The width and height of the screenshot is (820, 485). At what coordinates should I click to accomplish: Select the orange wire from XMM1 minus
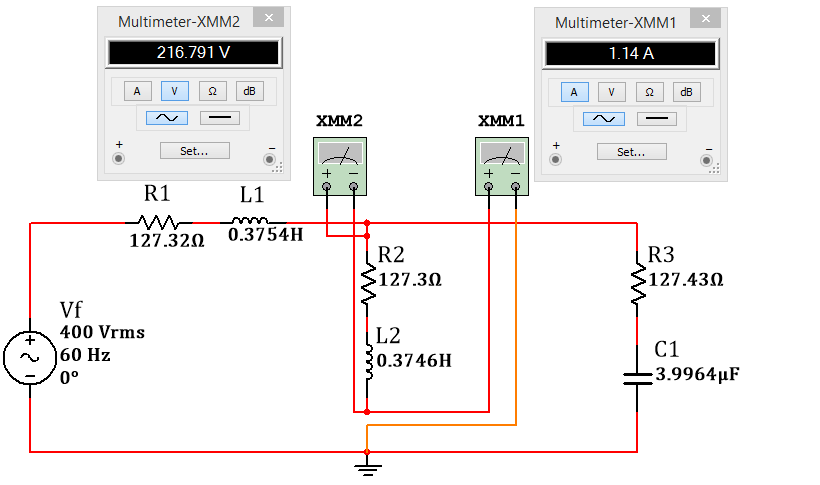click(x=442, y=425)
